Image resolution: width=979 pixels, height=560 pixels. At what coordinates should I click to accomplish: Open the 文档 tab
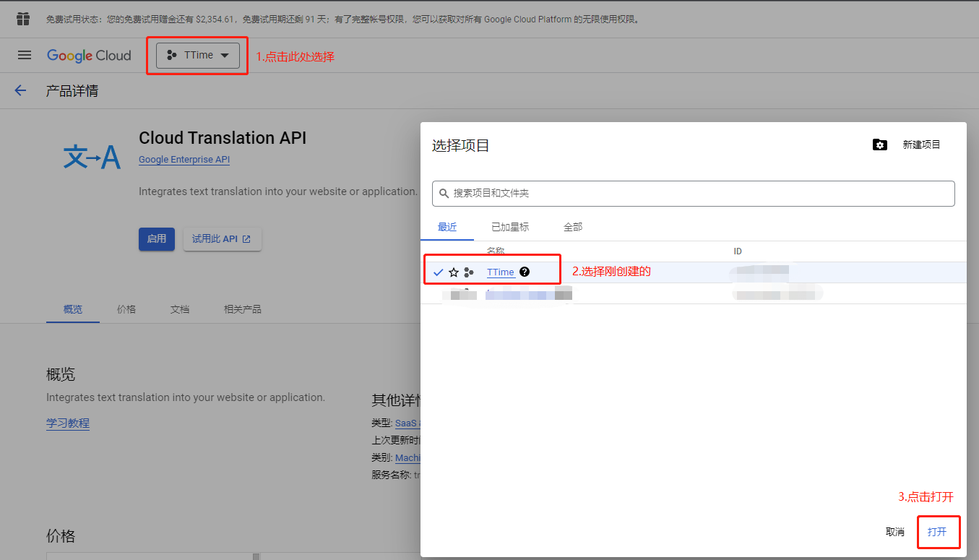[x=180, y=309]
